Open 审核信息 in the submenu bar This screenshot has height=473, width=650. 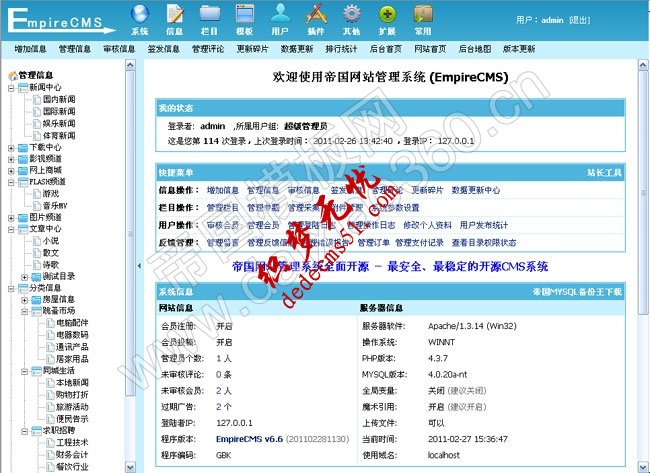119,49
